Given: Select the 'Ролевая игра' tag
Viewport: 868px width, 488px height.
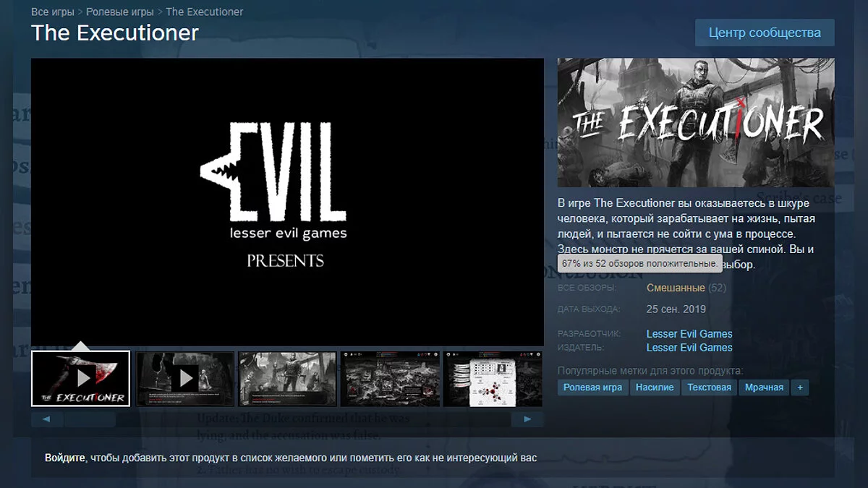Looking at the screenshot, I should point(592,388).
